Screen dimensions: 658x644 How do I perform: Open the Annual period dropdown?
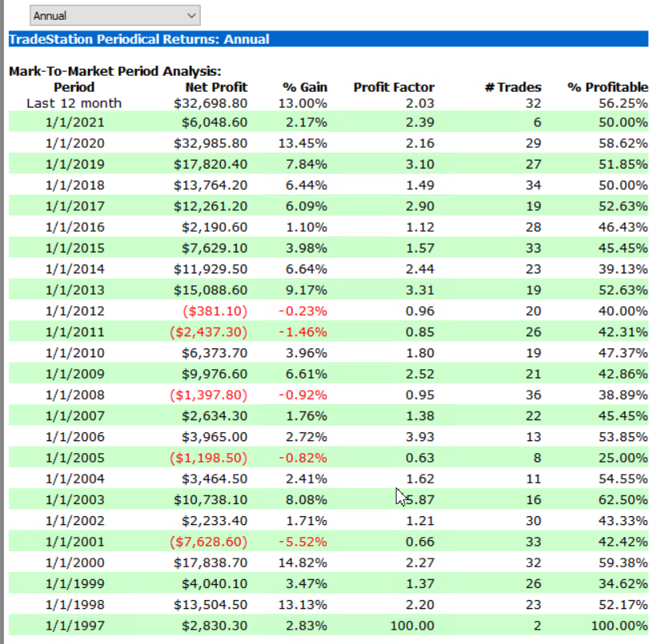tap(114, 15)
